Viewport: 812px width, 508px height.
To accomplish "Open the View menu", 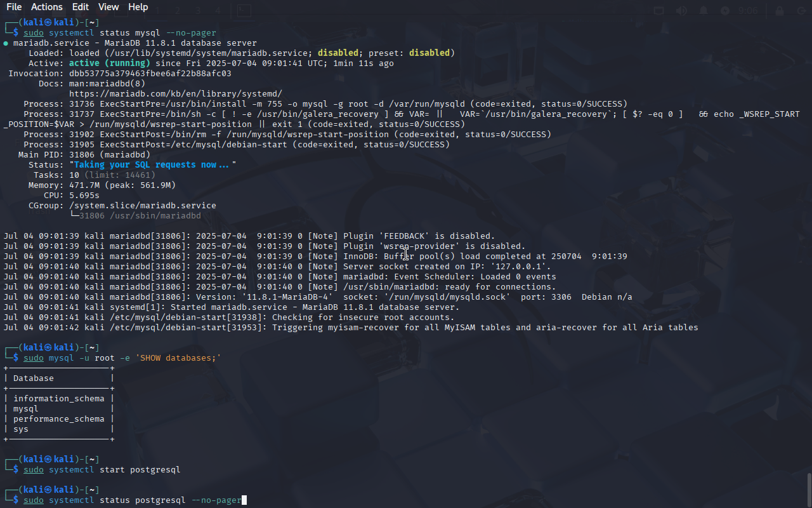I will [108, 7].
